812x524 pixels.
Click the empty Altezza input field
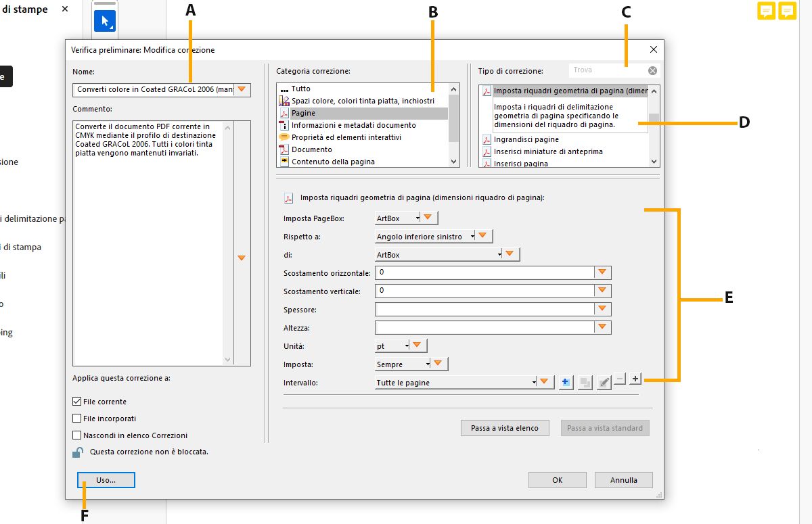(484, 327)
